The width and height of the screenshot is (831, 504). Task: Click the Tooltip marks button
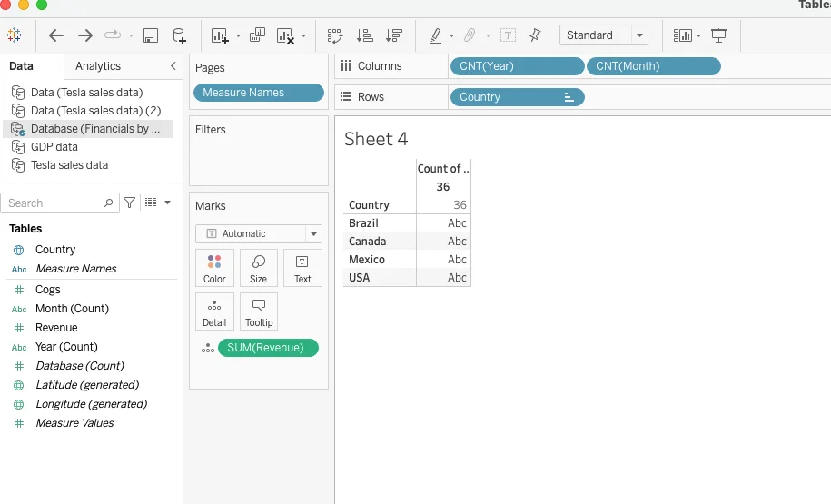point(259,311)
